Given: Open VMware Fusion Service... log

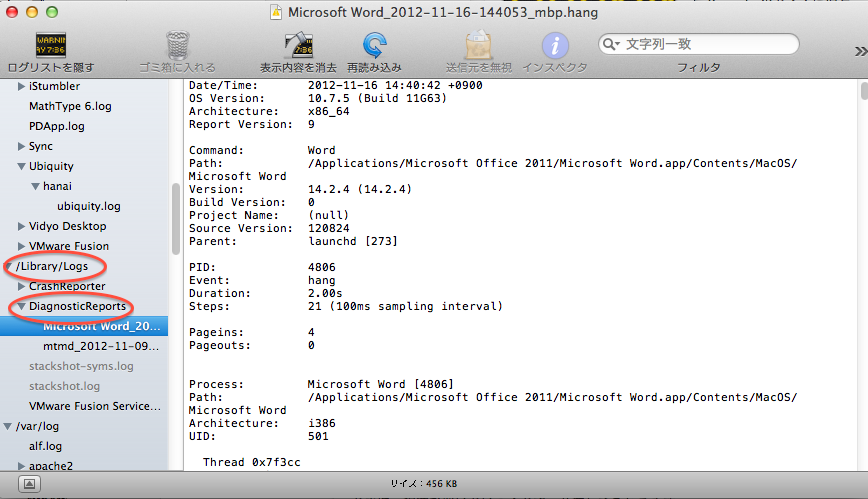Looking at the screenshot, I should coord(95,406).
